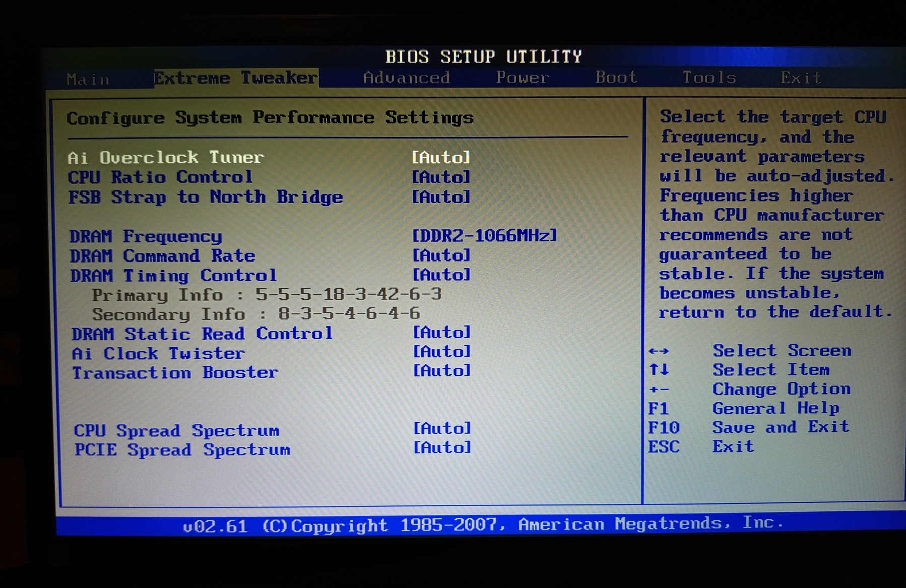Viewport: 906px width, 588px height.
Task: Select the Exit tab
Action: click(801, 78)
